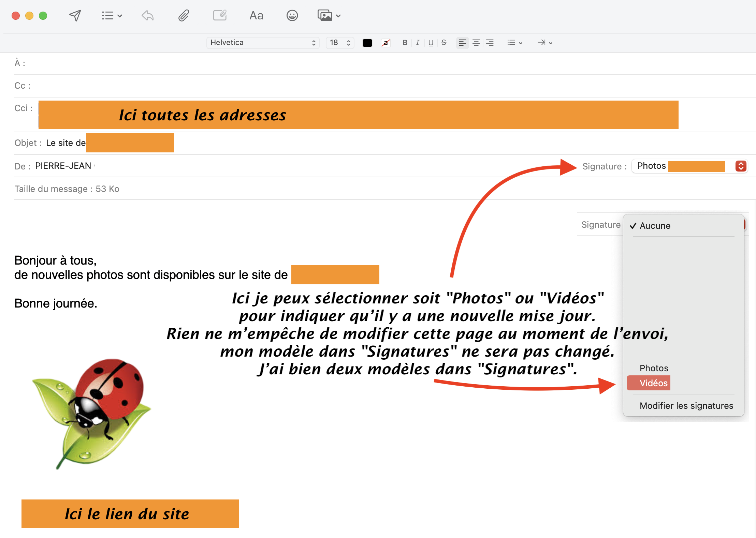Toggle bold formatting
Image resolution: width=756 pixels, height=538 pixels.
(x=405, y=43)
